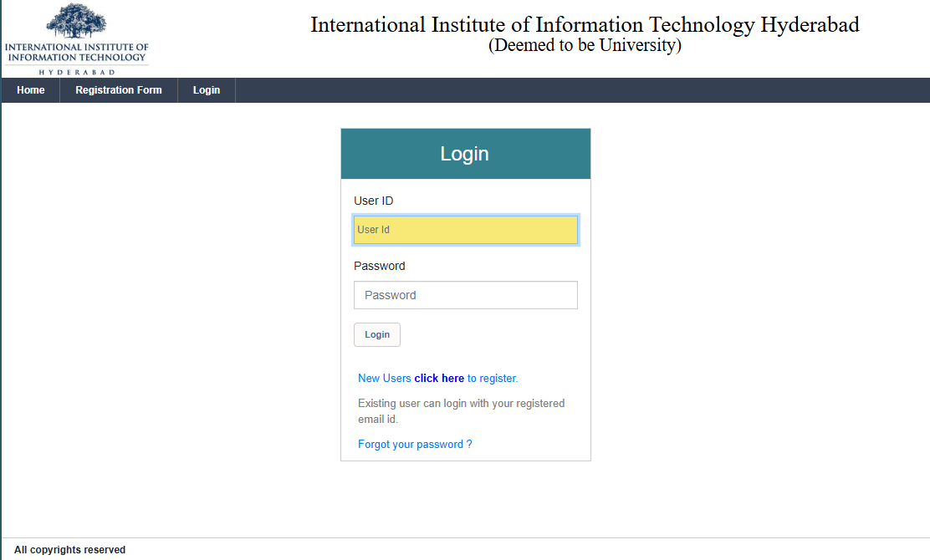This screenshot has width=930, height=560.
Task: Click the University name in the header
Action: click(x=585, y=24)
